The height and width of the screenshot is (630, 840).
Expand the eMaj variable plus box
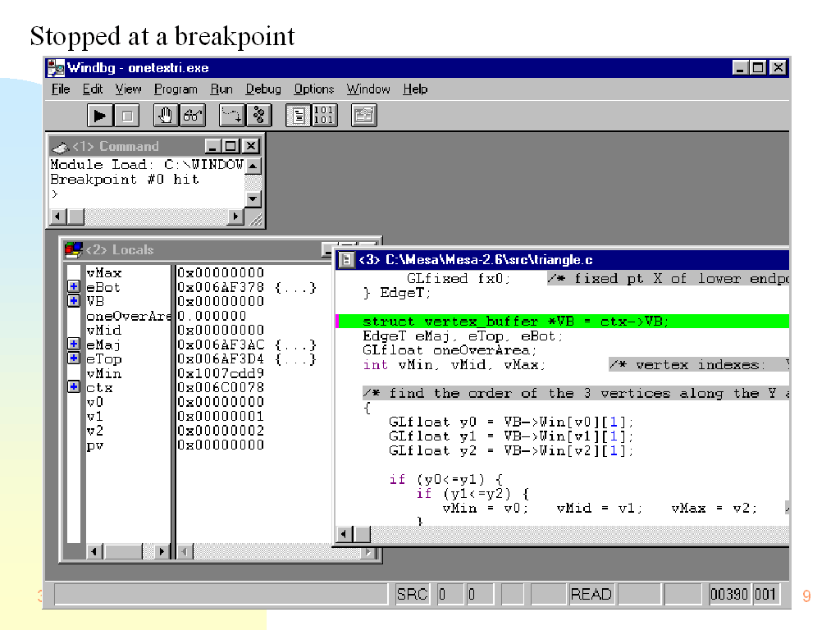74,345
